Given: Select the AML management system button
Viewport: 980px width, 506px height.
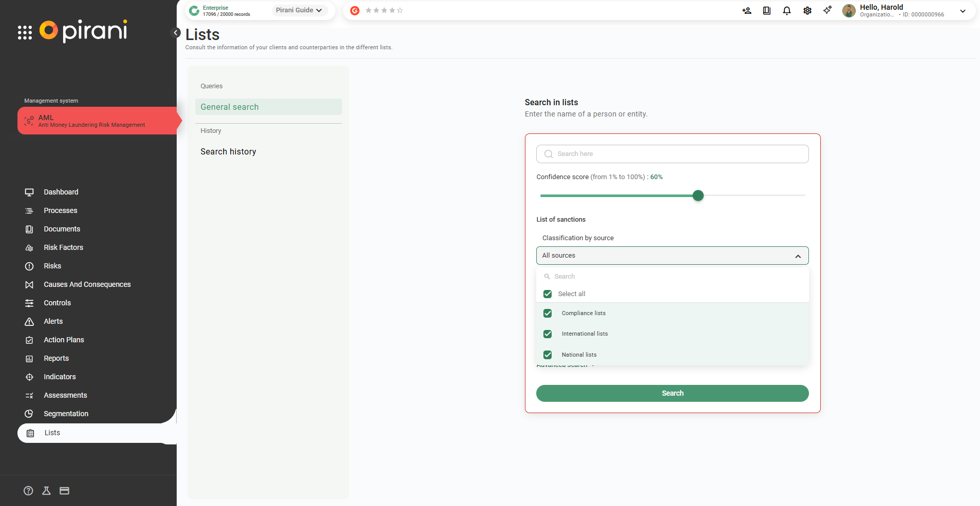Looking at the screenshot, I should 98,121.
